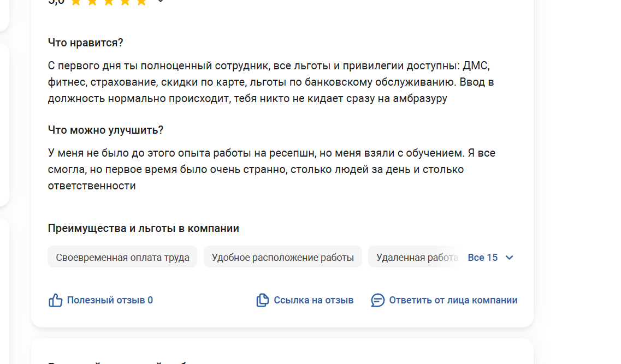Click the first yellow rating star
This screenshot has height=364, width=621.
click(76, 2)
